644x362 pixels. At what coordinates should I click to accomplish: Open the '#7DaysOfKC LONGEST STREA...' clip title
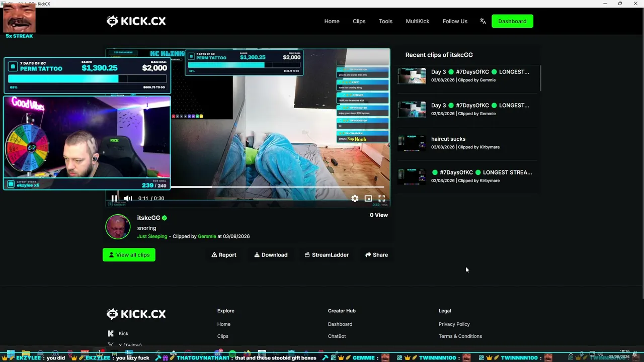[481, 172]
